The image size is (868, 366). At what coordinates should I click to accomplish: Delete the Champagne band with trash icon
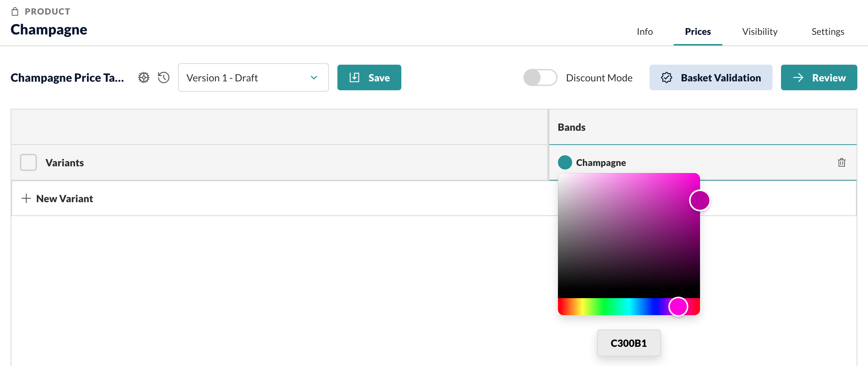pos(841,162)
